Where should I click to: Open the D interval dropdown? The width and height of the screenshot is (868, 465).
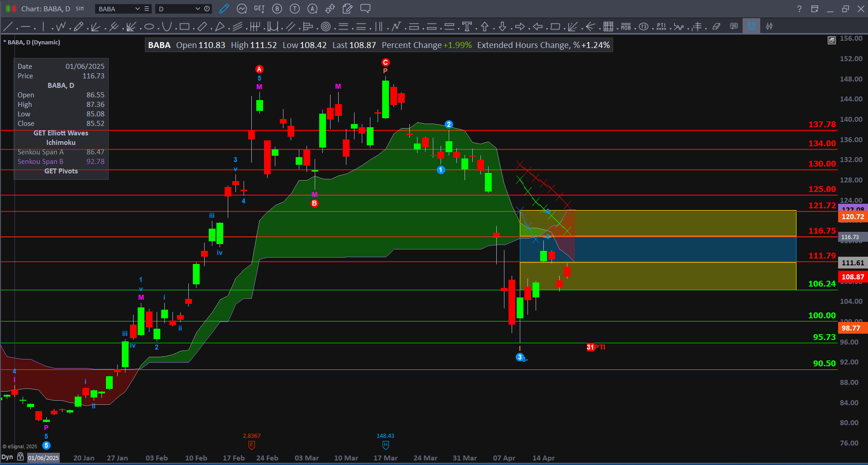(x=197, y=9)
